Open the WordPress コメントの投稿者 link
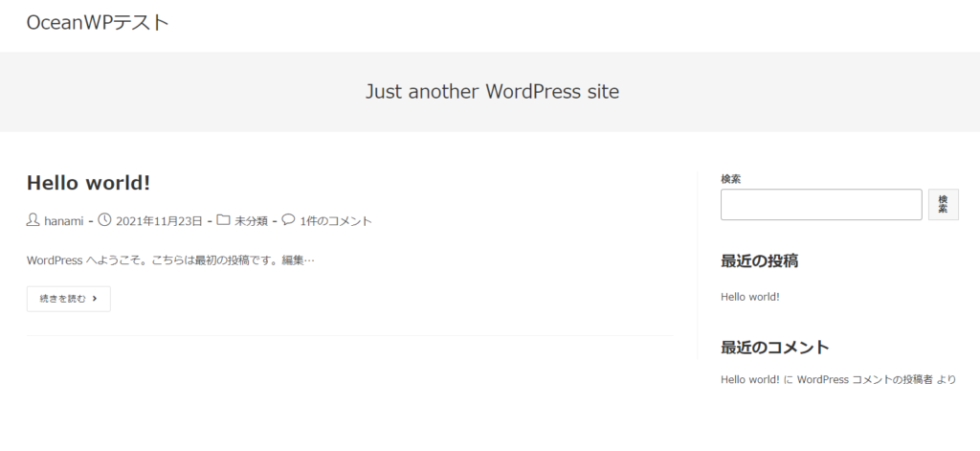Image resolution: width=980 pixels, height=451 pixels. (x=865, y=380)
